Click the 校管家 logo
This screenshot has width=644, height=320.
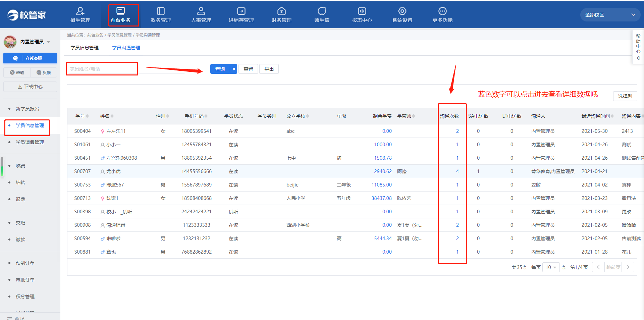(26, 15)
